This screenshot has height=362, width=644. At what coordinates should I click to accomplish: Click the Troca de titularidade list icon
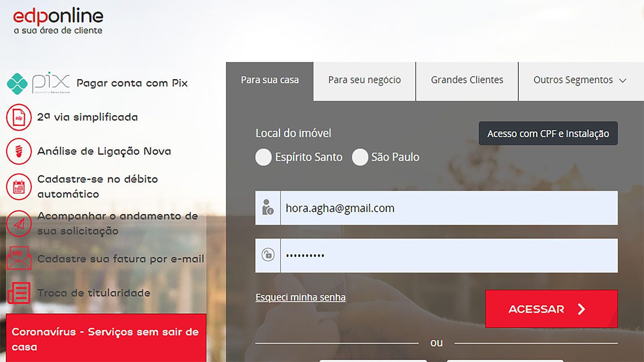pyautogui.click(x=19, y=293)
